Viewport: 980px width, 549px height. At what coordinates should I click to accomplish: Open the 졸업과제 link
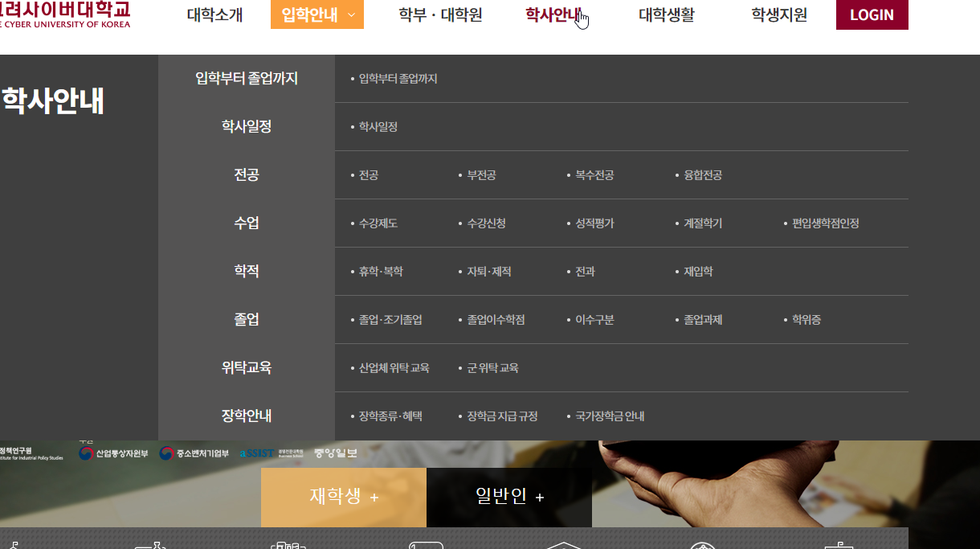coord(703,320)
